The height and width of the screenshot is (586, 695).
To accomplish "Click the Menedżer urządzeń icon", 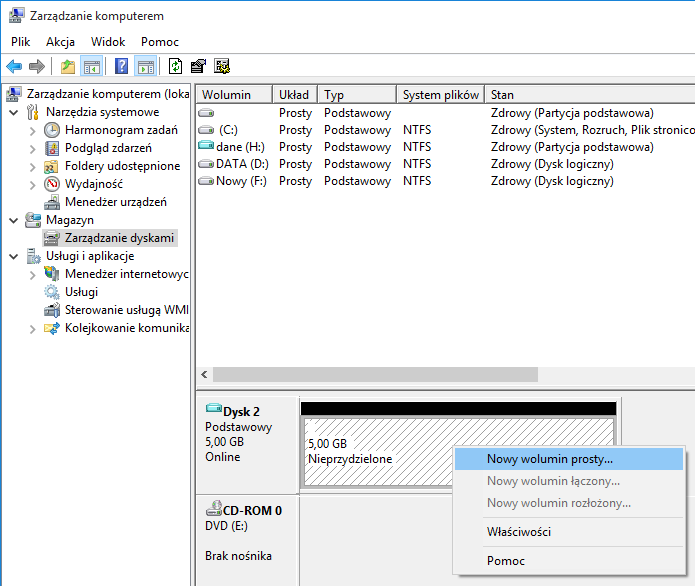I will tap(52, 202).
